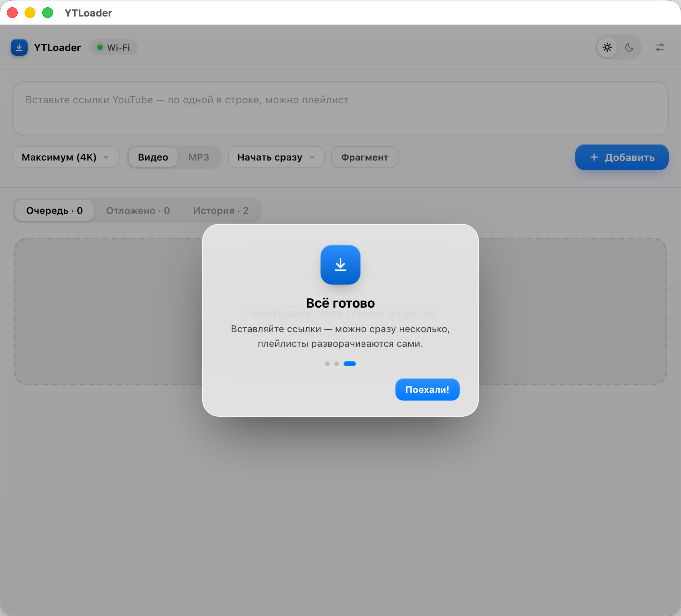Open the Максимум (4K) quality dropdown
The image size is (681, 616).
click(x=66, y=157)
